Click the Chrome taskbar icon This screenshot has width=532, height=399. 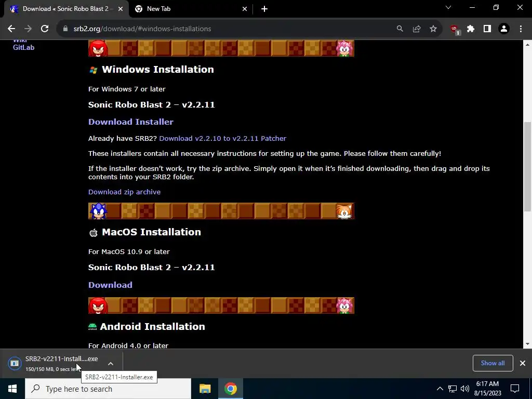(230, 389)
